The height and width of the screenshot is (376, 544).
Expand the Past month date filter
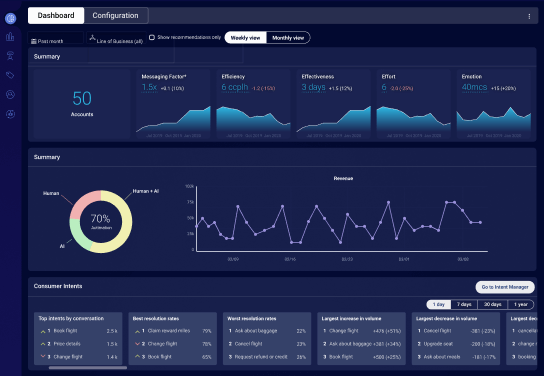pyautogui.click(x=56, y=38)
